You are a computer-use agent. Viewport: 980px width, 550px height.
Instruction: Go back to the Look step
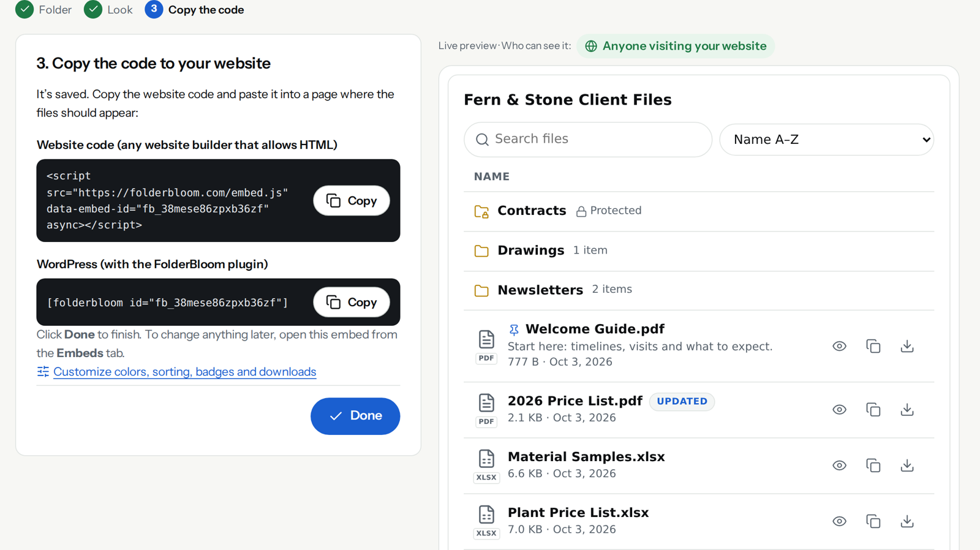coord(108,10)
